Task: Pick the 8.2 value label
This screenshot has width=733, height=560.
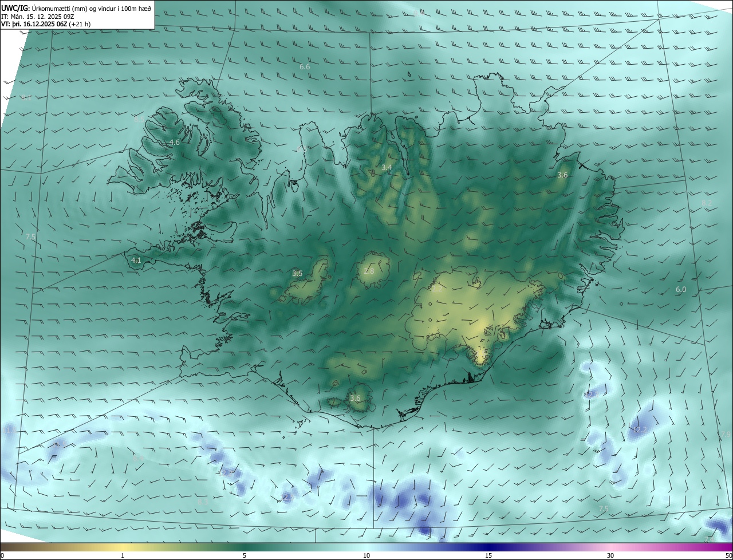Action: tap(707, 203)
